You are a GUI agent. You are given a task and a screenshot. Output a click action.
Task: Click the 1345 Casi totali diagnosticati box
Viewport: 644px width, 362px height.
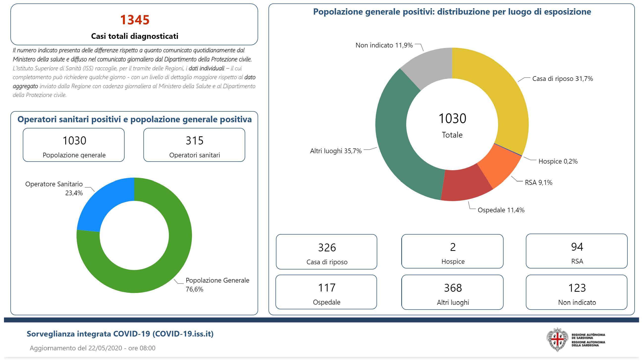tap(134, 24)
